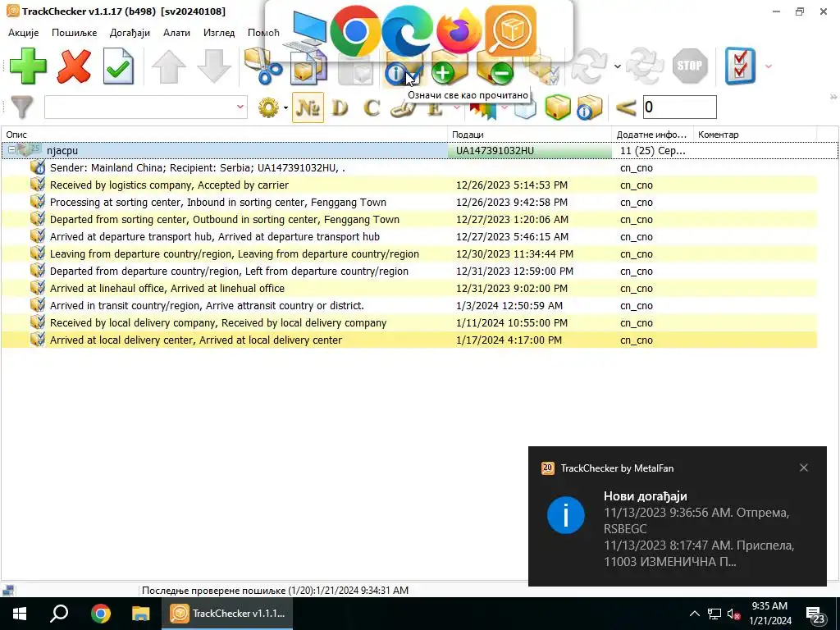Click the STOP sign button
840x630 pixels.
(x=689, y=66)
